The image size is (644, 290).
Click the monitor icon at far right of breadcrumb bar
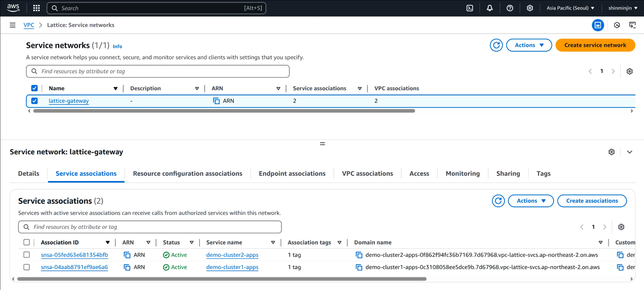[x=632, y=25]
